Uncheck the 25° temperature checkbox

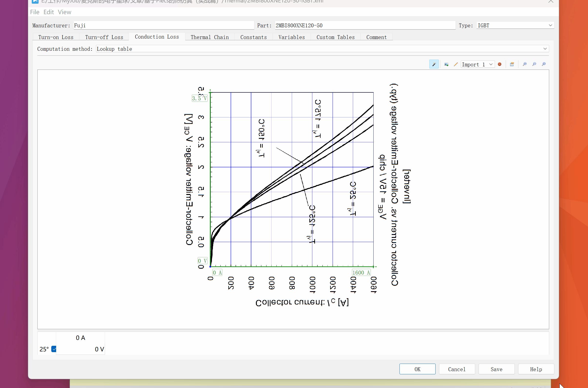[54, 349]
